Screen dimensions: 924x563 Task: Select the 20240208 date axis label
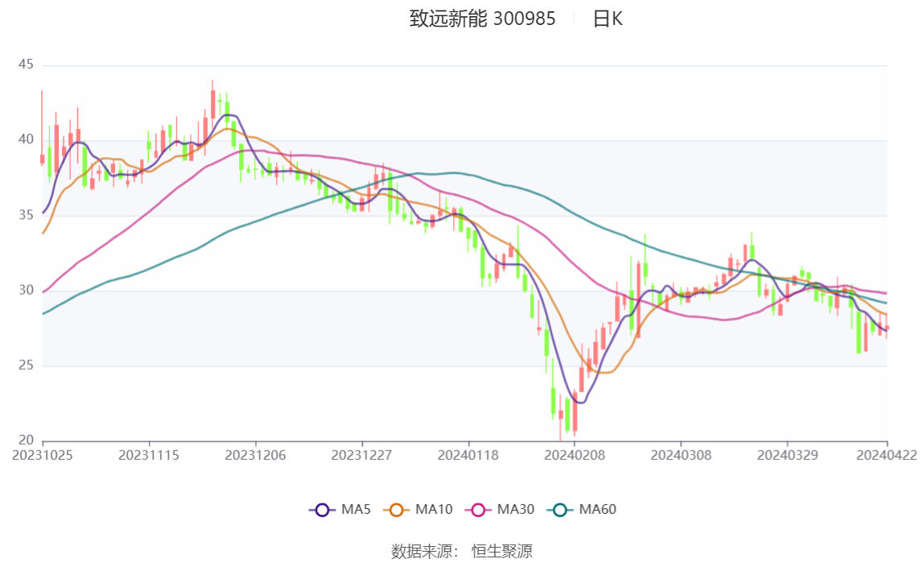tap(575, 456)
